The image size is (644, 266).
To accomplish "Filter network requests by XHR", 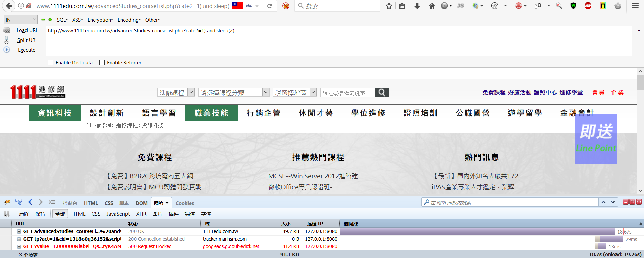I will pos(141,214).
